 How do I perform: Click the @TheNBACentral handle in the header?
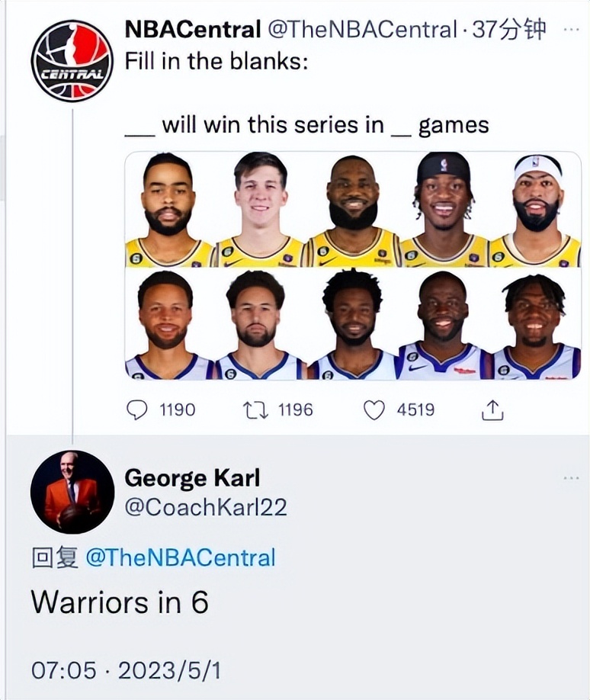coord(363,30)
